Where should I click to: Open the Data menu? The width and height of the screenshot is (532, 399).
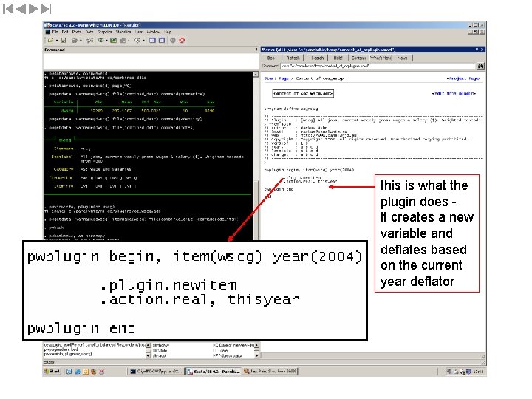89,32
